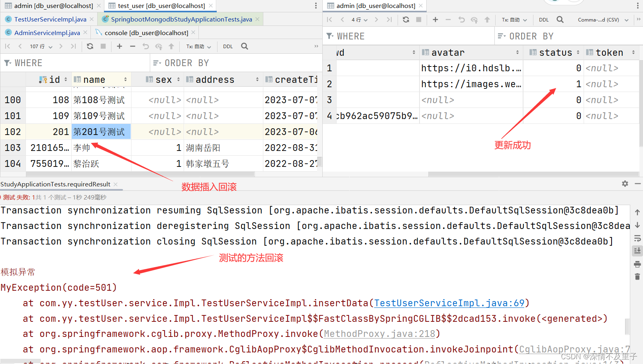Close the console [db_user@localhost] tab
This screenshot has width=643, height=364.
[193, 33]
